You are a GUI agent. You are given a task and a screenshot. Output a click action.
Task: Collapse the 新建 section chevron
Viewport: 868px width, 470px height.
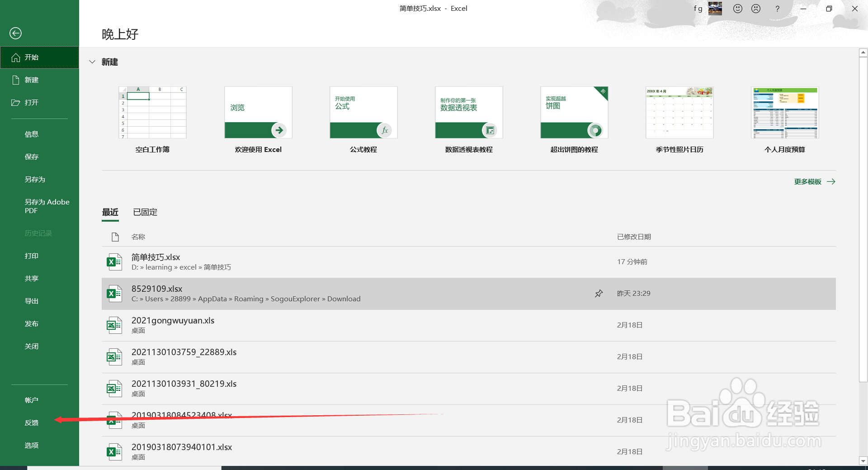[x=92, y=62]
